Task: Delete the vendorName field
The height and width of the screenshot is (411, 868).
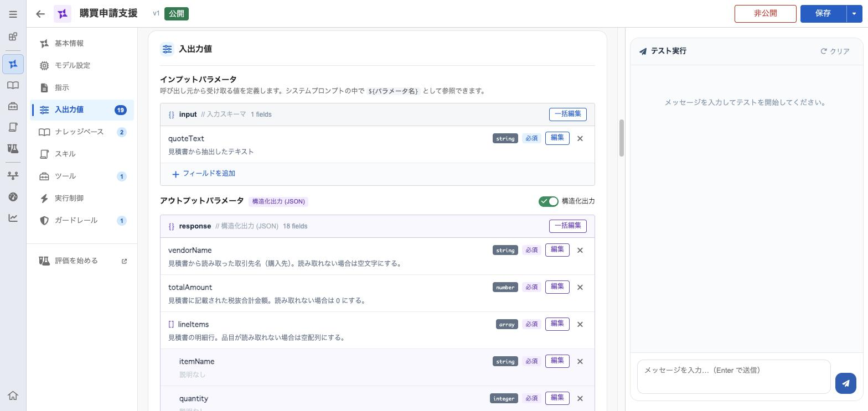Action: point(580,251)
